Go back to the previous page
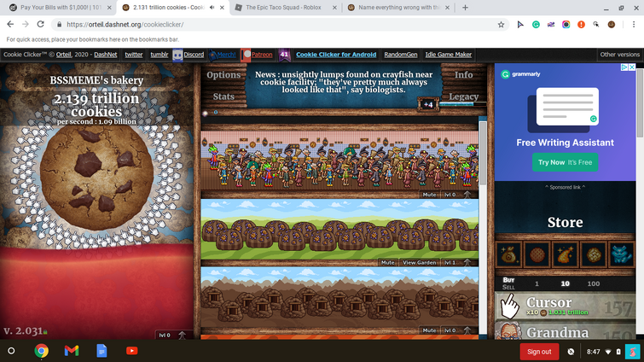 pyautogui.click(x=10, y=24)
